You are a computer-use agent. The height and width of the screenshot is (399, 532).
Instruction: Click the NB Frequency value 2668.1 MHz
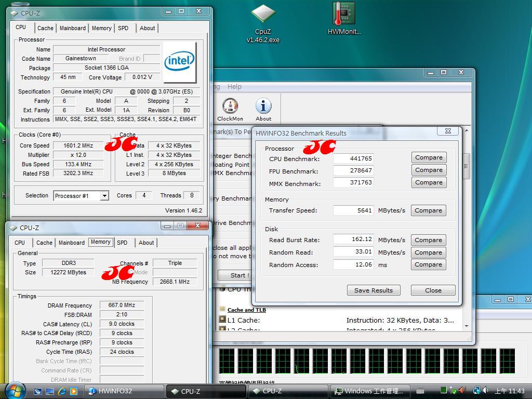(x=175, y=282)
